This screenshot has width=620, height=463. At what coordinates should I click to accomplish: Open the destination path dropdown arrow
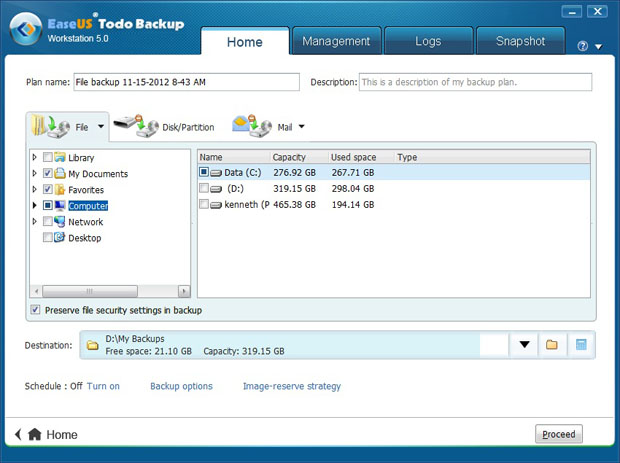[x=524, y=345]
